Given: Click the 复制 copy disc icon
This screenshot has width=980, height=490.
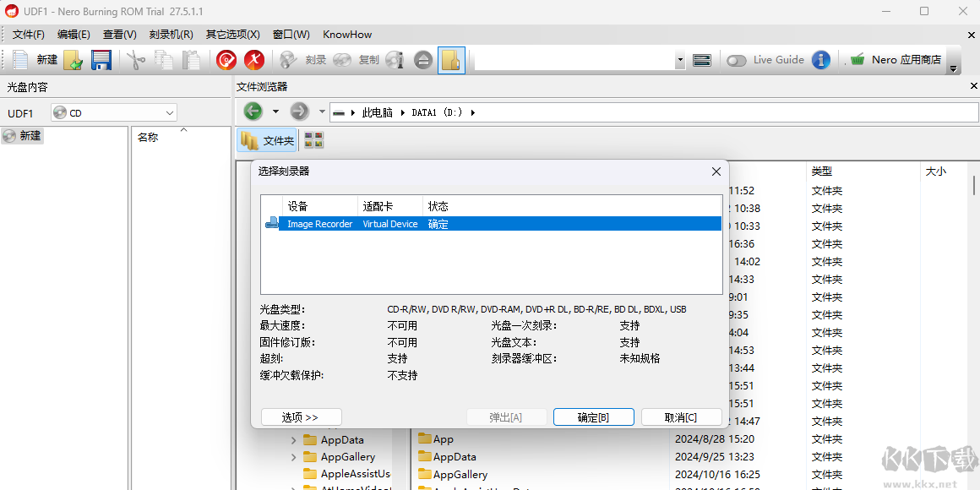Looking at the screenshot, I should point(342,60).
